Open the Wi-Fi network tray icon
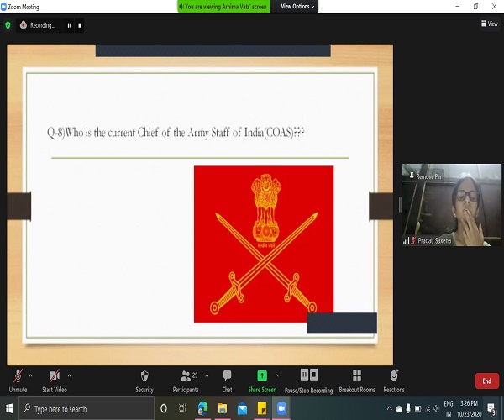The width and height of the screenshot is (504, 420). 428,409
